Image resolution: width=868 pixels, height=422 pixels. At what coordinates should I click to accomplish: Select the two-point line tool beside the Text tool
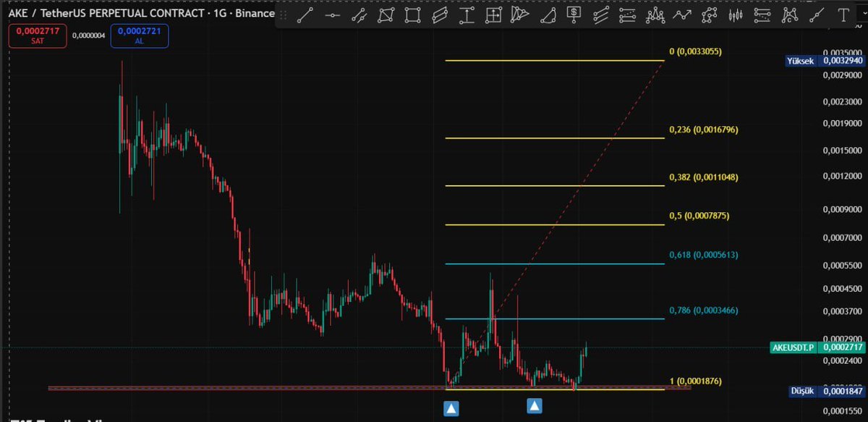[x=817, y=15]
